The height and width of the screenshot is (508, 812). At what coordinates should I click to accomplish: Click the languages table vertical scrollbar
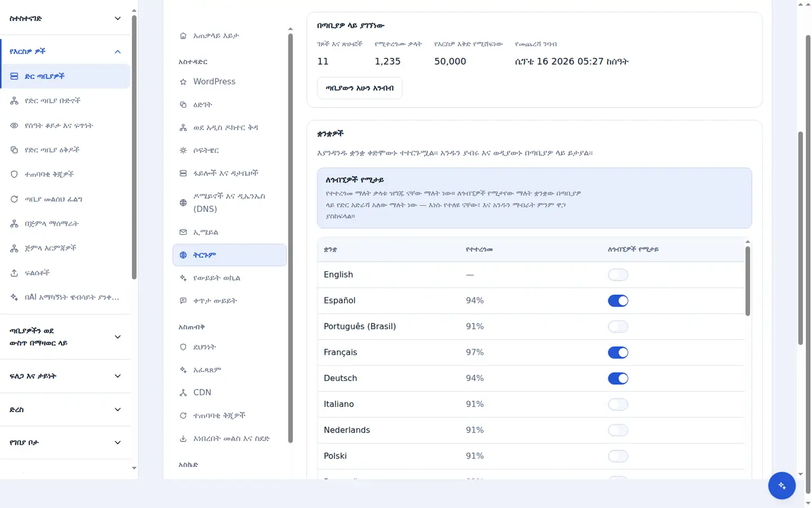click(748, 281)
